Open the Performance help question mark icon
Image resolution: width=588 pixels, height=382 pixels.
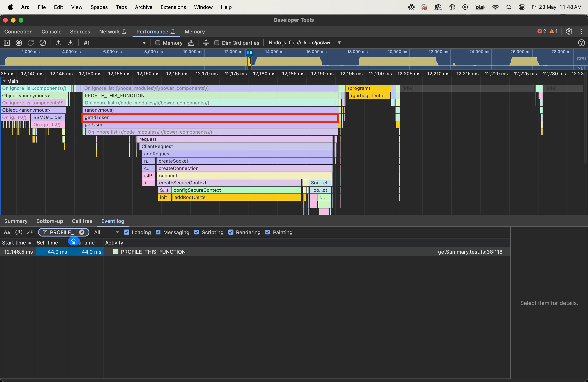[581, 43]
